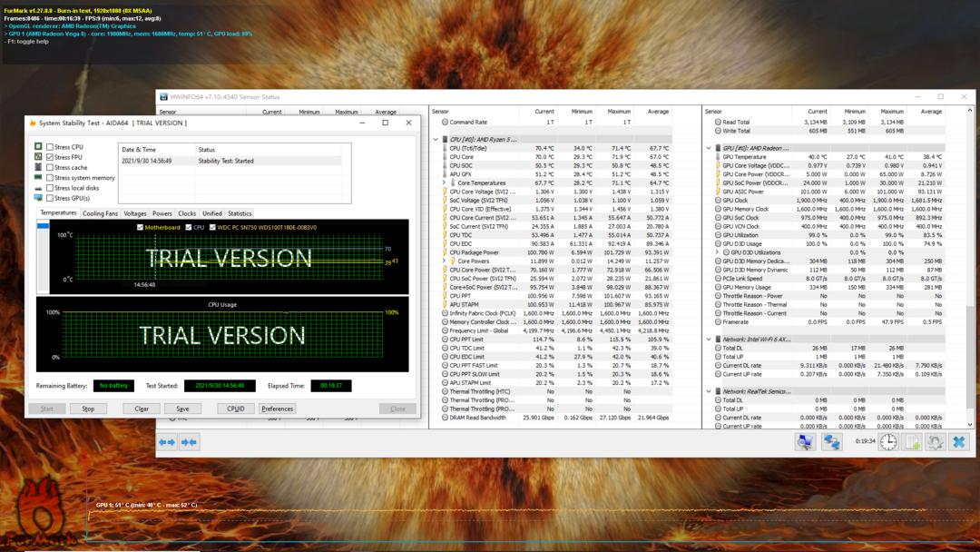Switch to the Cooling Fans tab
Screen dimensions: 980x552
pos(100,213)
